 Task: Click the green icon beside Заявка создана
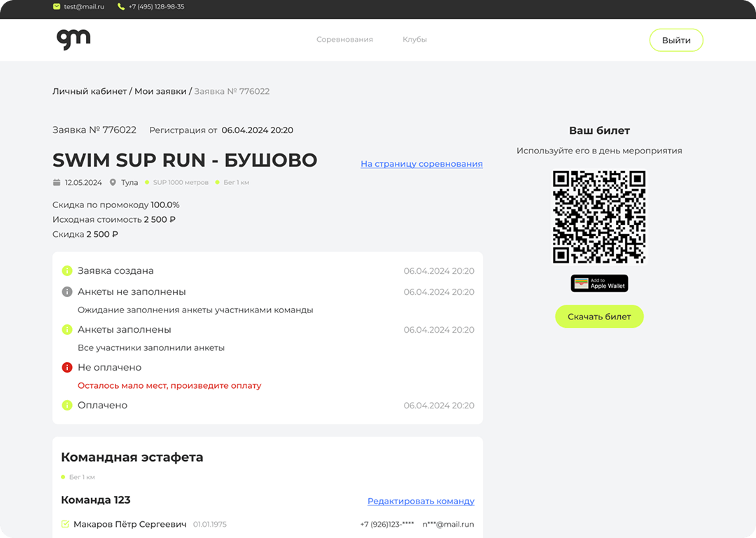[x=67, y=270]
